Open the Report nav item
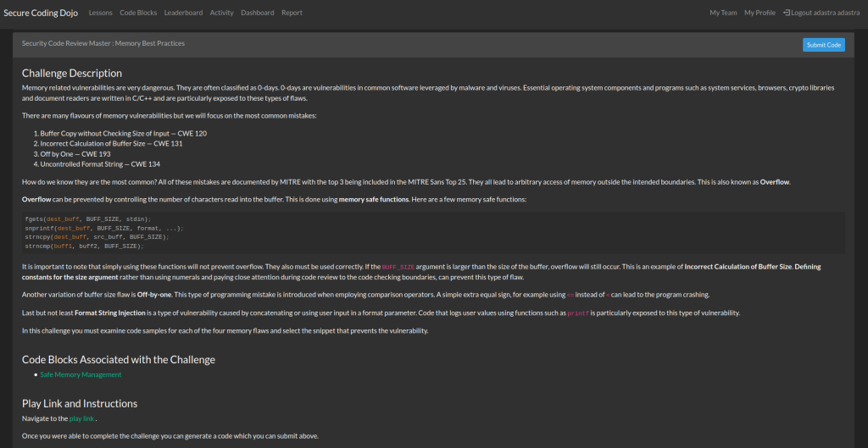Viewport: 868px width, 448px height. coord(292,13)
